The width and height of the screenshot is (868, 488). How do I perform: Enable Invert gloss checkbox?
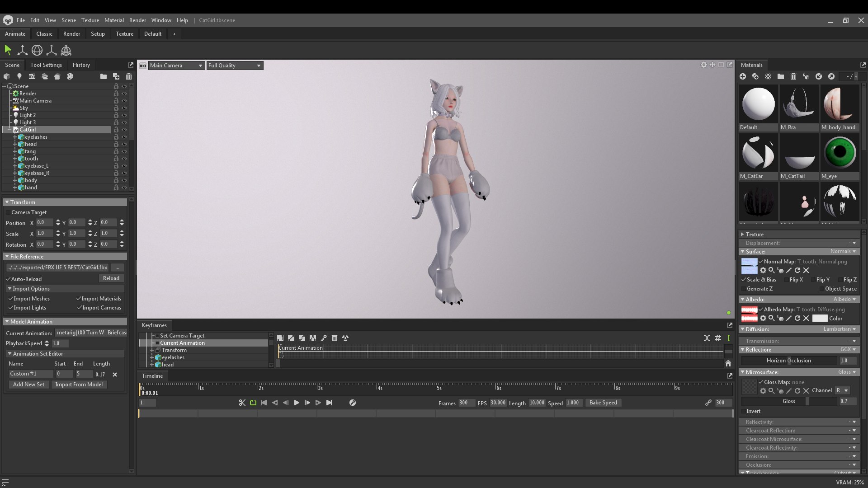click(x=743, y=411)
